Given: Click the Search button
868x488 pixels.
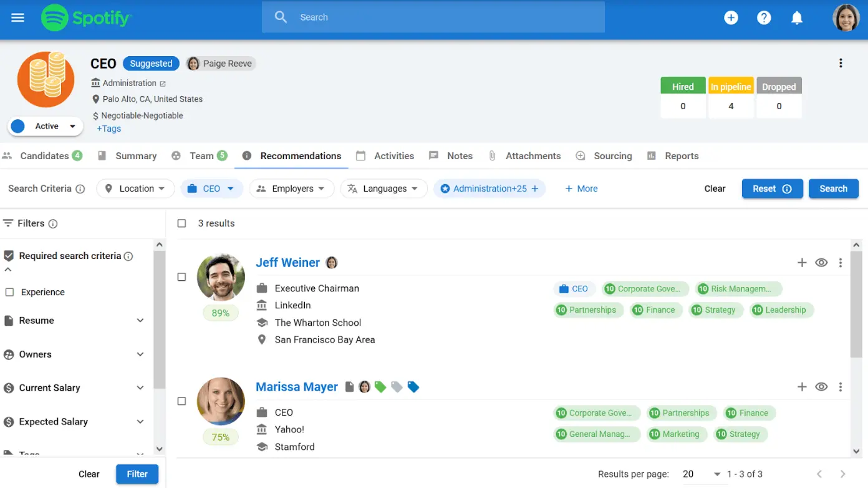Looking at the screenshot, I should (834, 188).
